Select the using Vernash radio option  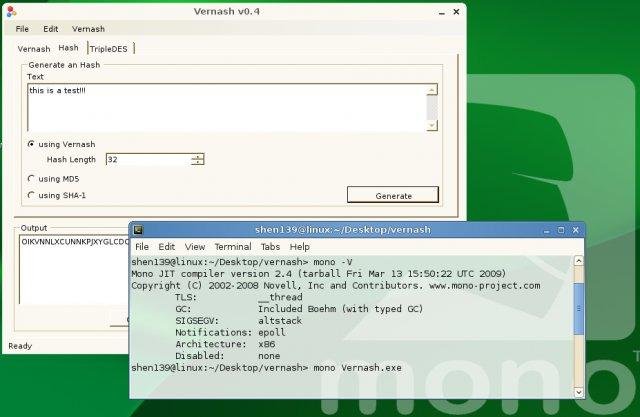tap(61, 144)
